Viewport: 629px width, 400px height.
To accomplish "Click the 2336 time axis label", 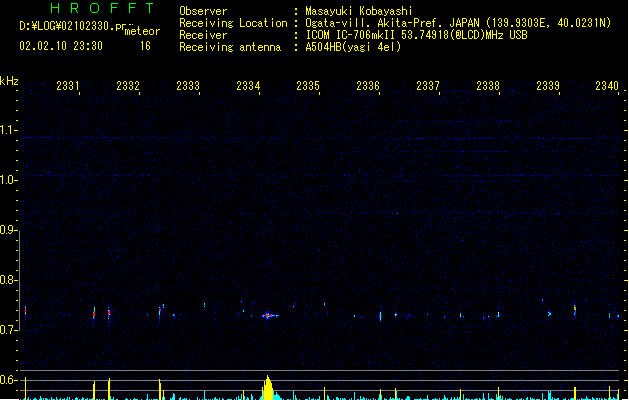I will coord(368,86).
